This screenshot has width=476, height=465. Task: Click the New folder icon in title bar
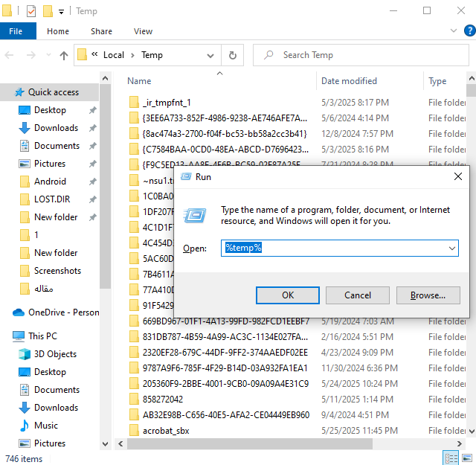coord(48,11)
